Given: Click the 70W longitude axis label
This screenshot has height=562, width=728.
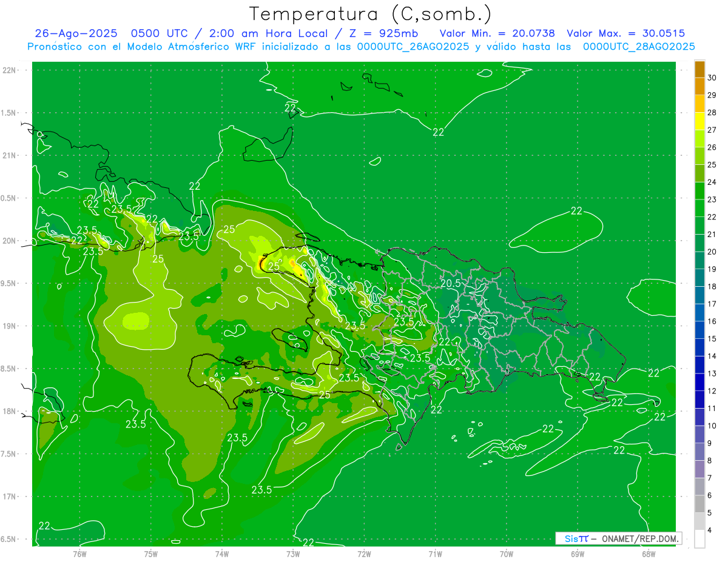Looking at the screenshot, I should click(x=507, y=554).
